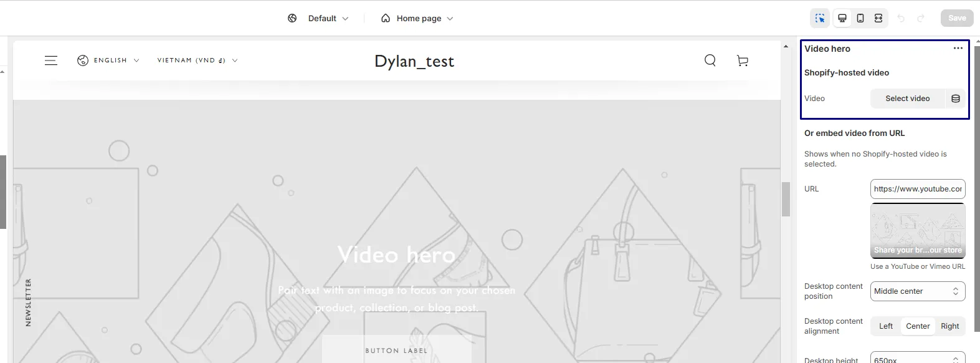980x363 pixels.
Task: Click the Dylan_test store logo
Action: pos(414,61)
